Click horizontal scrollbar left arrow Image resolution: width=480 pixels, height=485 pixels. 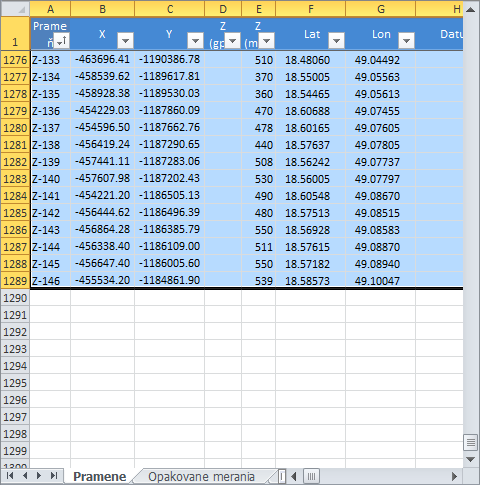[x=294, y=476]
